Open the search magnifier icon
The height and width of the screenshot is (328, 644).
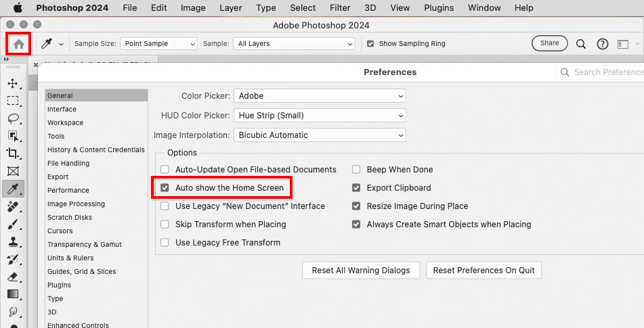[x=581, y=44]
